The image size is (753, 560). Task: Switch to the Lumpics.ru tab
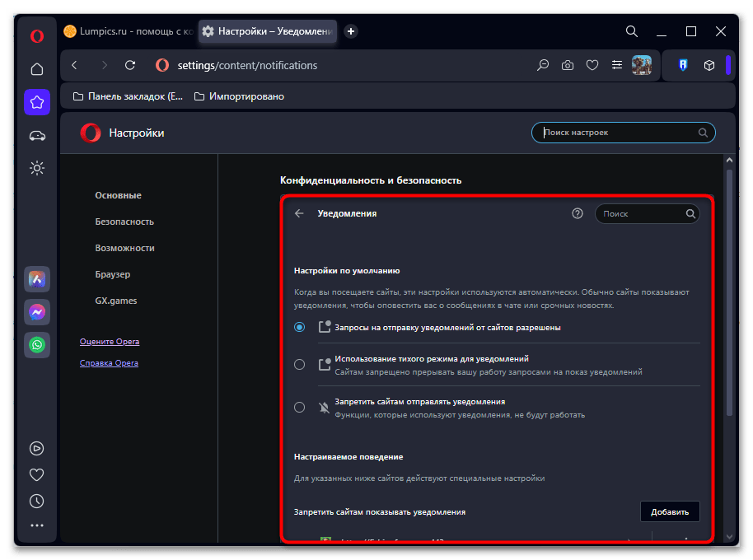coord(129,31)
